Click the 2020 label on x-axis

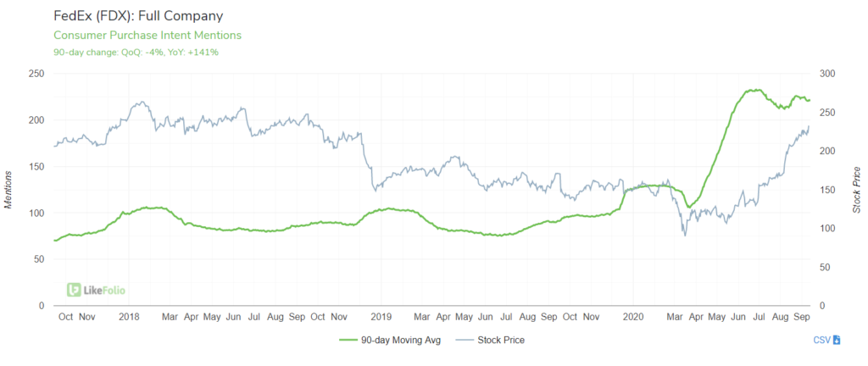[x=635, y=317]
